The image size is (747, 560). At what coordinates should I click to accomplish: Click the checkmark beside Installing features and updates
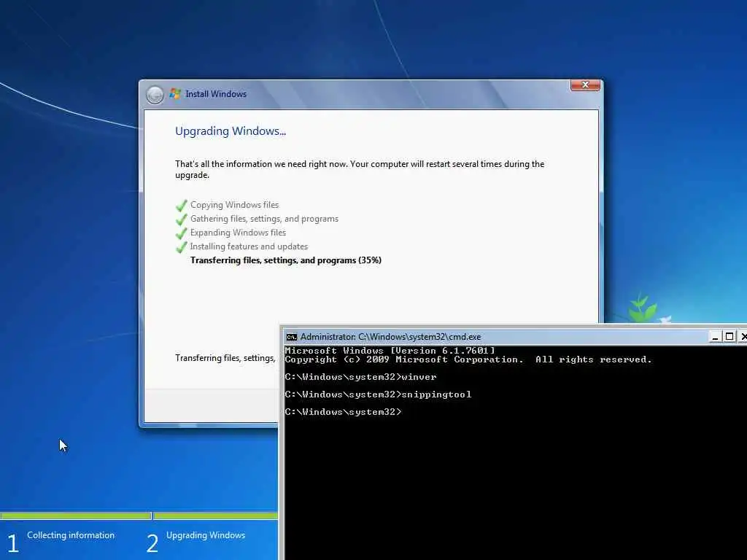[x=182, y=246]
